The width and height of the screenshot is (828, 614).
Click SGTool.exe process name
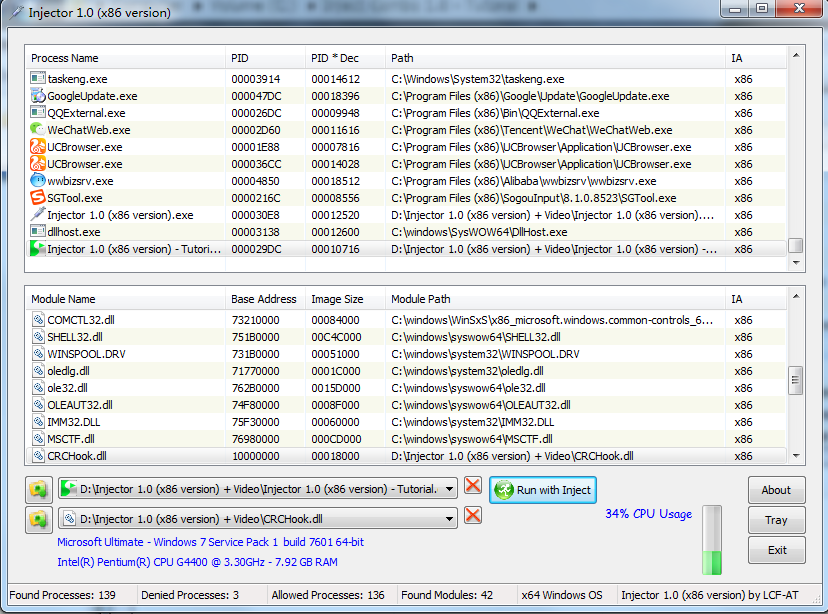coord(75,198)
